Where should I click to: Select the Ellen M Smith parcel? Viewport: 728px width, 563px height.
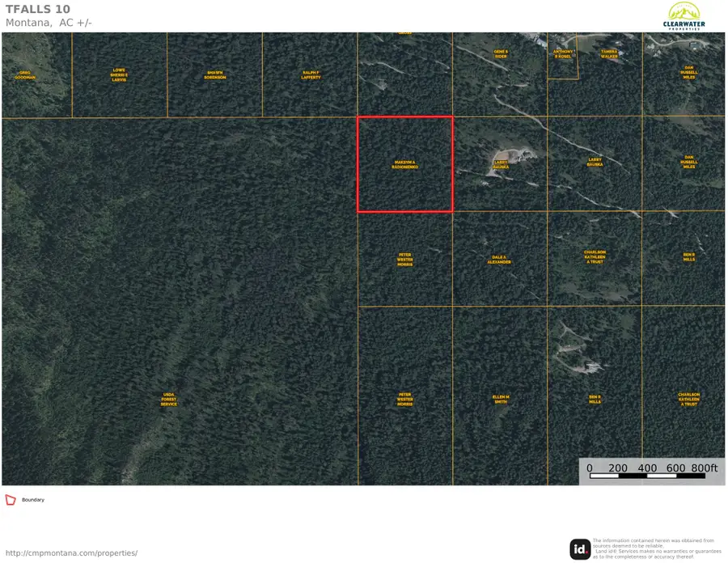click(x=500, y=399)
